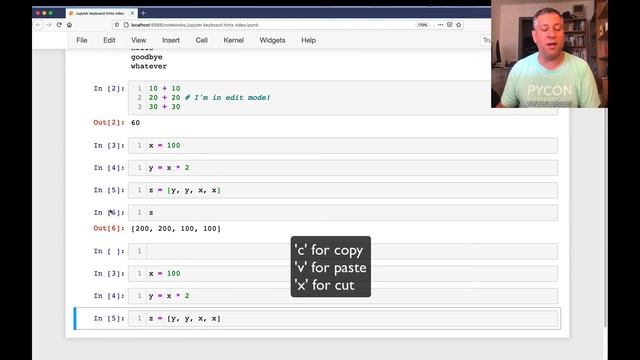Click the output value '60'
The image size is (640, 360).
click(x=136, y=122)
